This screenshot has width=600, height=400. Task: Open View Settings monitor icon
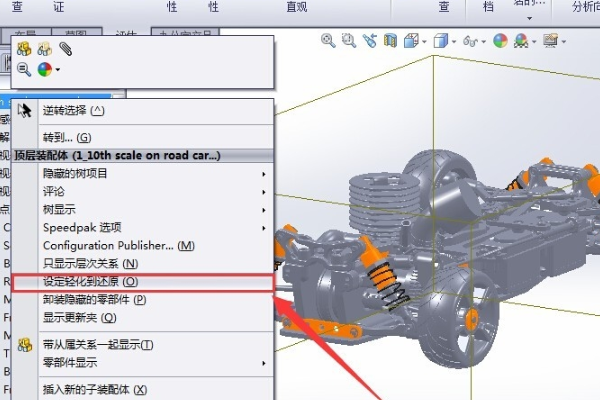pyautogui.click(x=551, y=40)
